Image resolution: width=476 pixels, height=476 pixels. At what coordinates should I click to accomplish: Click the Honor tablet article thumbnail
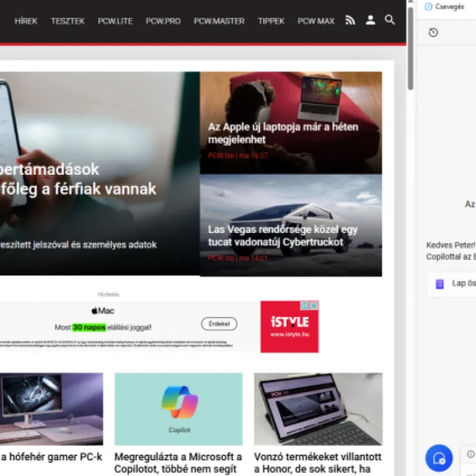[318, 409]
